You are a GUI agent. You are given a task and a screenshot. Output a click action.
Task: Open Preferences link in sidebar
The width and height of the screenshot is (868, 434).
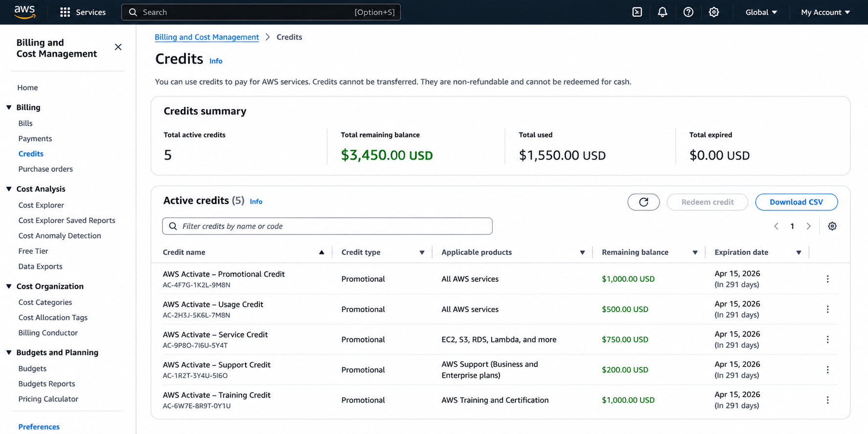tap(39, 427)
